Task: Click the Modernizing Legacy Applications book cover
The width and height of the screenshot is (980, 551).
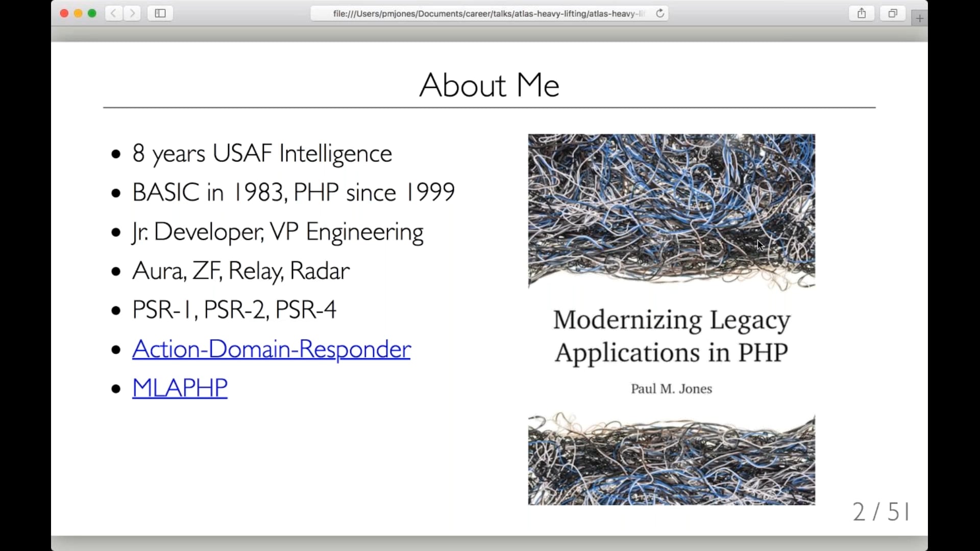Action: [x=672, y=320]
